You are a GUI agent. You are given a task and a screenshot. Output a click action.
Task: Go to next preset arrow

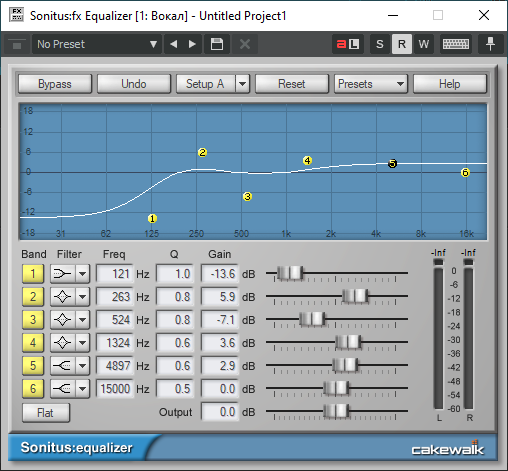coord(192,44)
